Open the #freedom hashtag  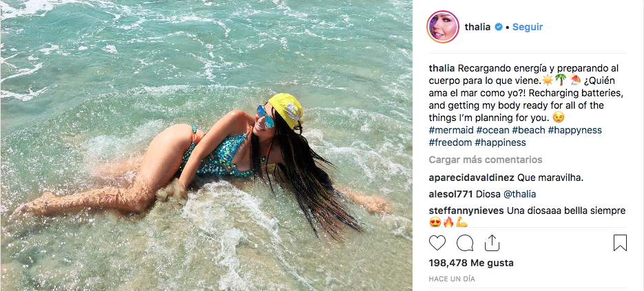[x=450, y=143]
